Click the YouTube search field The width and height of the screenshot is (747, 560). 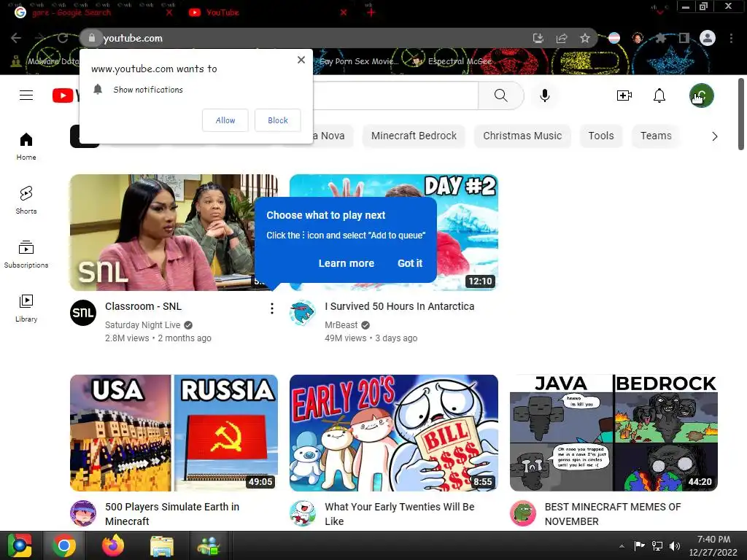[x=395, y=96]
